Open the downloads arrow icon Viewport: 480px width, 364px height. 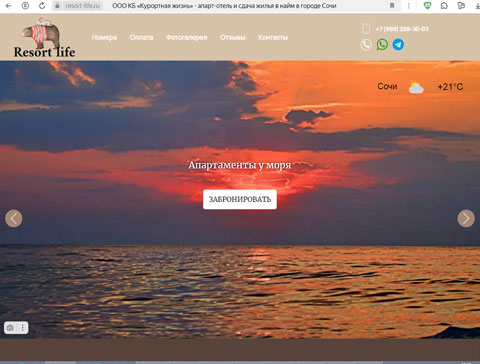tap(477, 6)
